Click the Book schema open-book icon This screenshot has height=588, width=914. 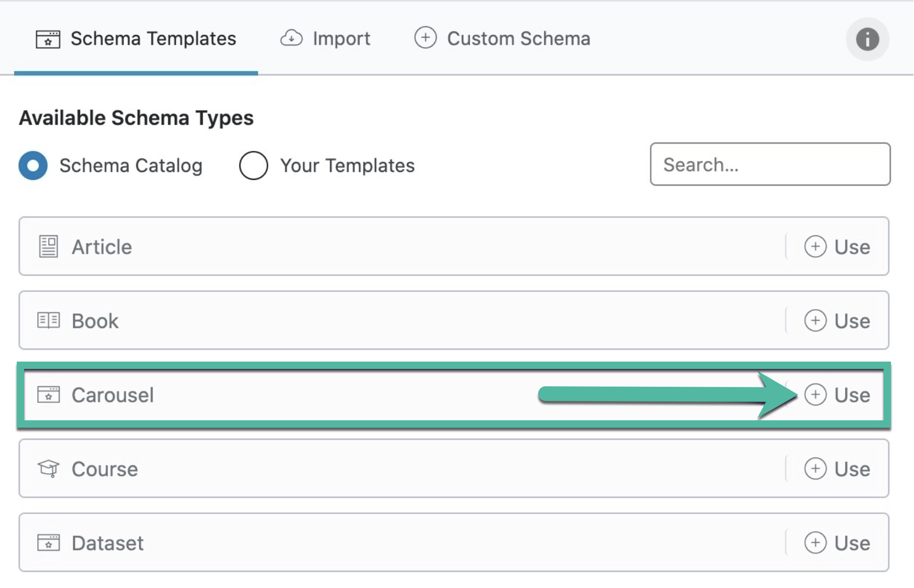coord(48,320)
